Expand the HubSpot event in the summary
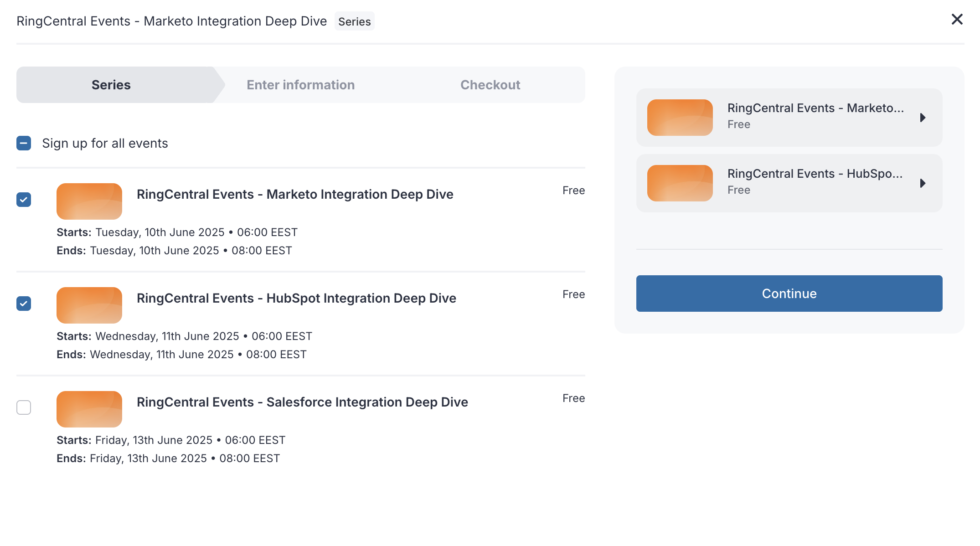Viewport: 980px width, 546px height. (923, 183)
